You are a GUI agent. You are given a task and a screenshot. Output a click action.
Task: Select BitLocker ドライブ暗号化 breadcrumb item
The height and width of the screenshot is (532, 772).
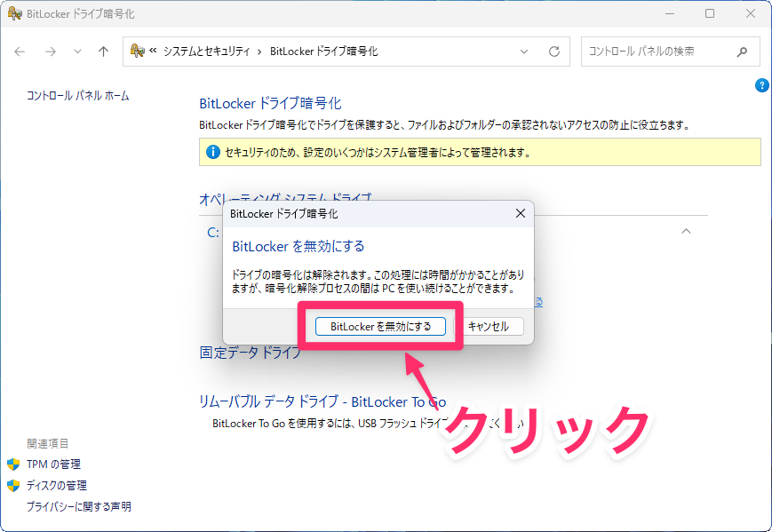pyautogui.click(x=323, y=52)
